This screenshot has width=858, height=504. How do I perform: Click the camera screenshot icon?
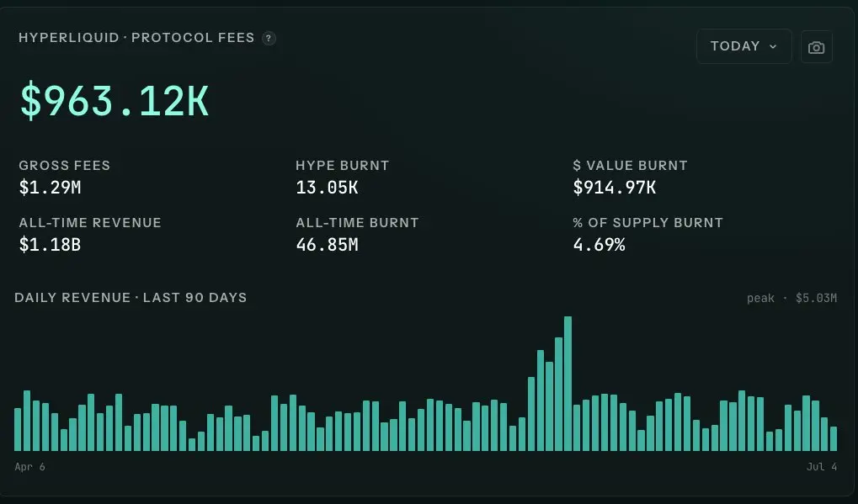click(817, 47)
